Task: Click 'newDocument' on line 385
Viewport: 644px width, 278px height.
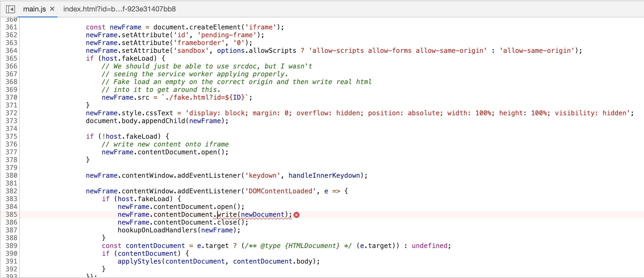Action: [x=263, y=214]
